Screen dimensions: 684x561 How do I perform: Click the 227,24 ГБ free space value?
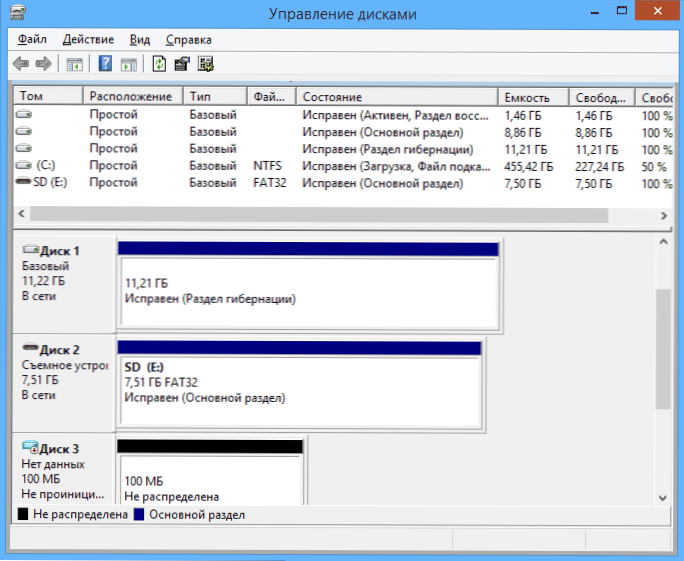pos(599,167)
